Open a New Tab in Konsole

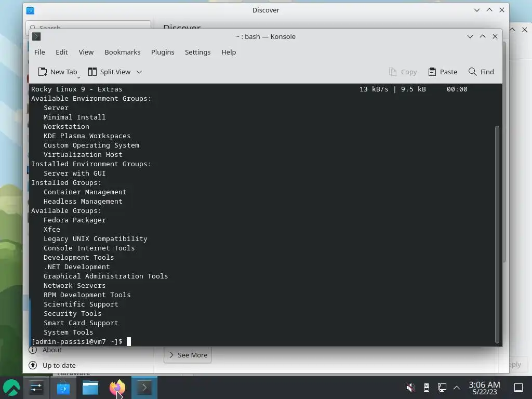[58, 72]
